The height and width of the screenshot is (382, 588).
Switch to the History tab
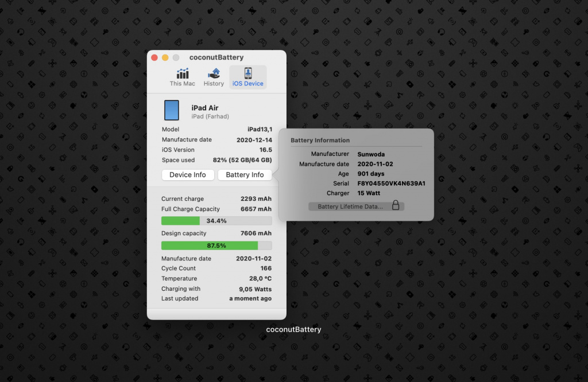click(214, 77)
